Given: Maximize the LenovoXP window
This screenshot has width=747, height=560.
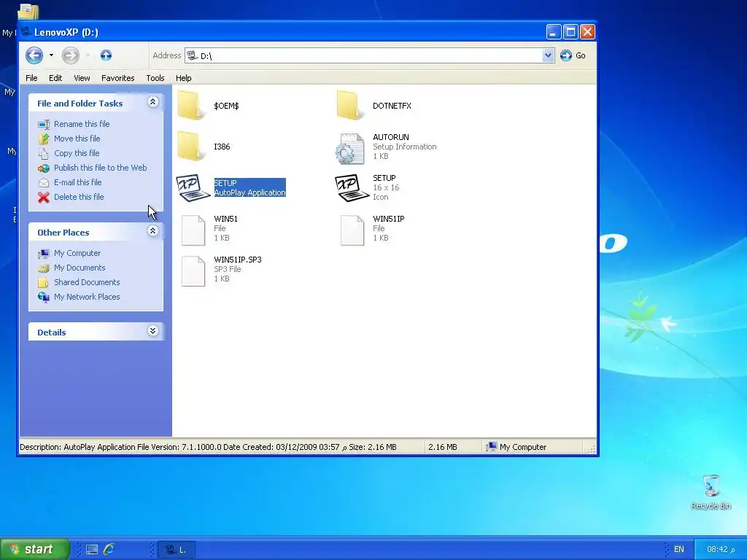Looking at the screenshot, I should click(570, 32).
